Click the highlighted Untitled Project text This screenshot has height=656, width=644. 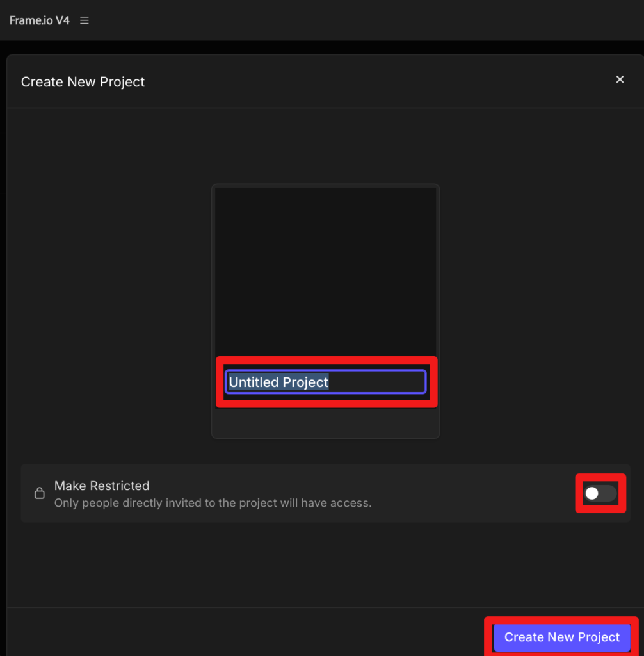click(278, 382)
